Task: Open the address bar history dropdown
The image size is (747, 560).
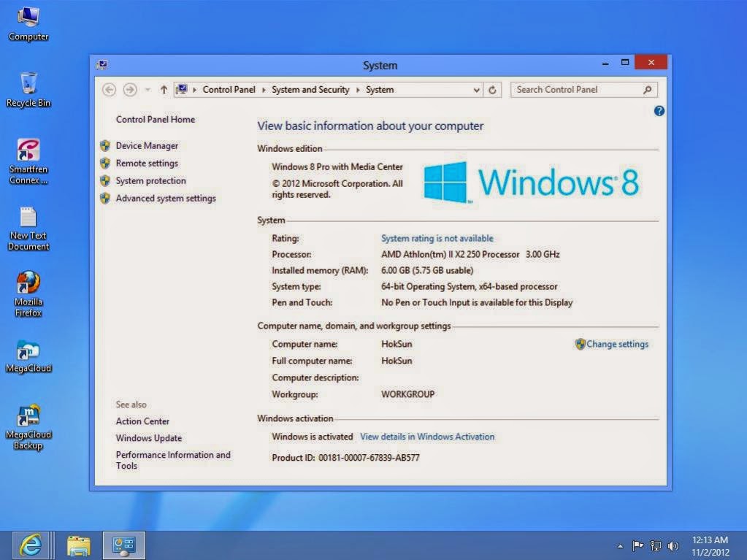Action: 476,90
